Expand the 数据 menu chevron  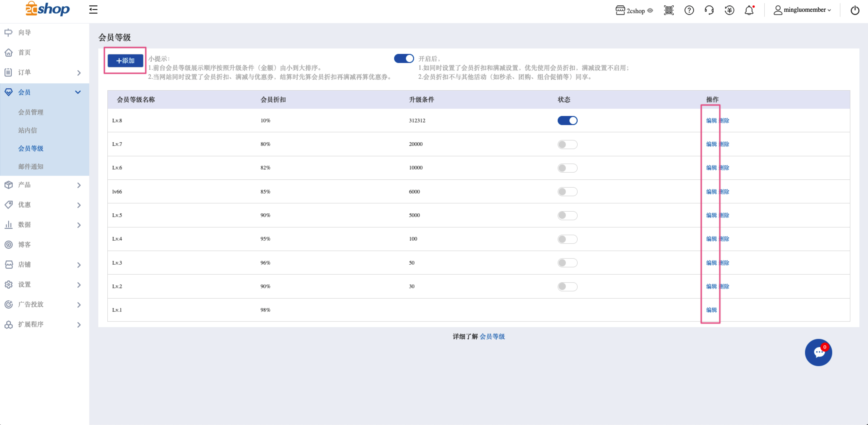[x=79, y=225]
